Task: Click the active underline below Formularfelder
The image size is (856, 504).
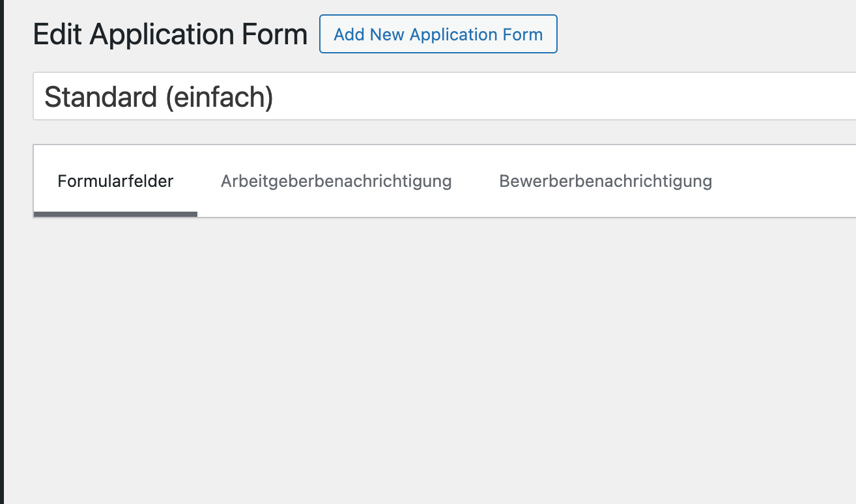Action: click(115, 214)
